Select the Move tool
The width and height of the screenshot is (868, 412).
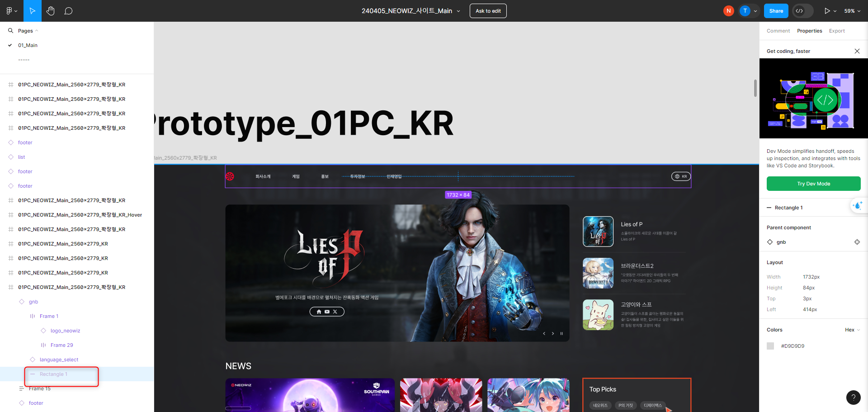pyautogui.click(x=33, y=11)
